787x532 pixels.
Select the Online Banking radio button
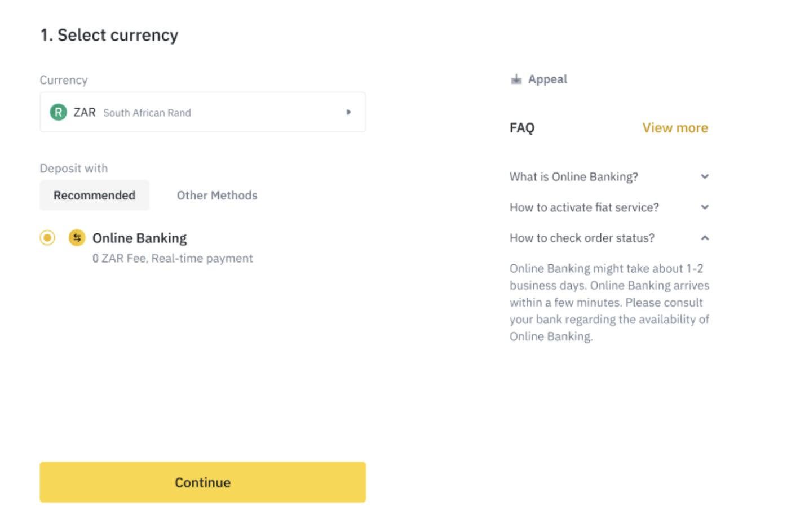point(47,238)
